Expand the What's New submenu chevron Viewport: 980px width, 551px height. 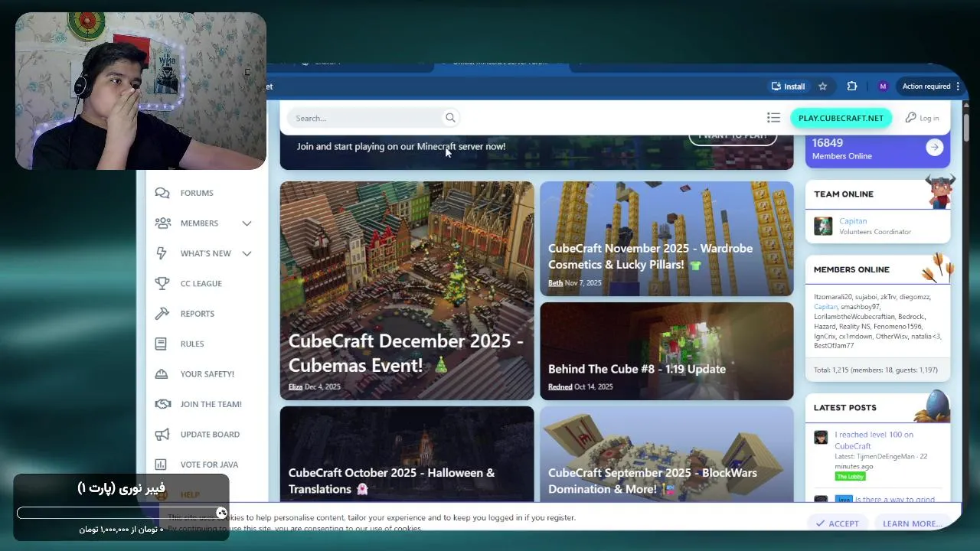pos(247,253)
